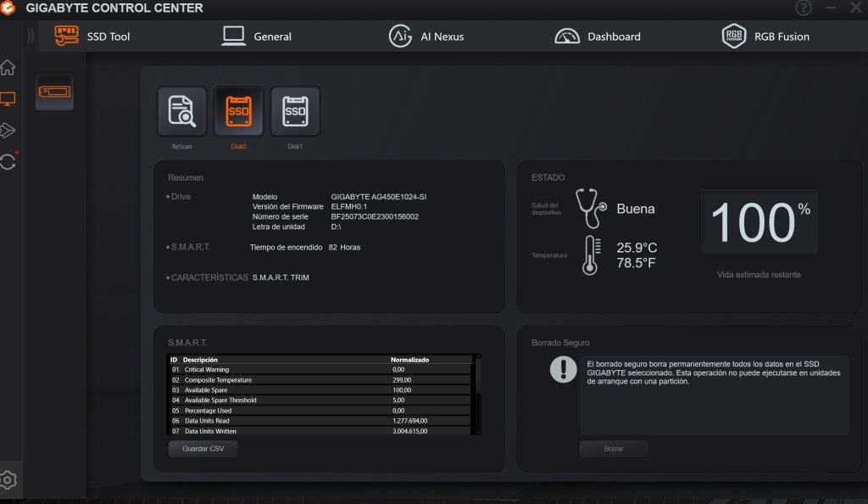Select the Available Spare Threshold row
Screen dimensions: 868x504
[320, 400]
